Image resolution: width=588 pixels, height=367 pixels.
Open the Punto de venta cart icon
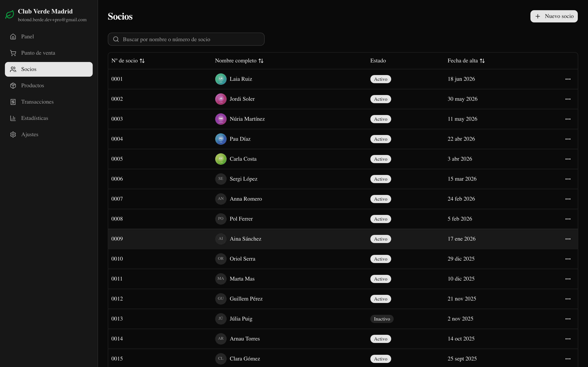pos(13,53)
